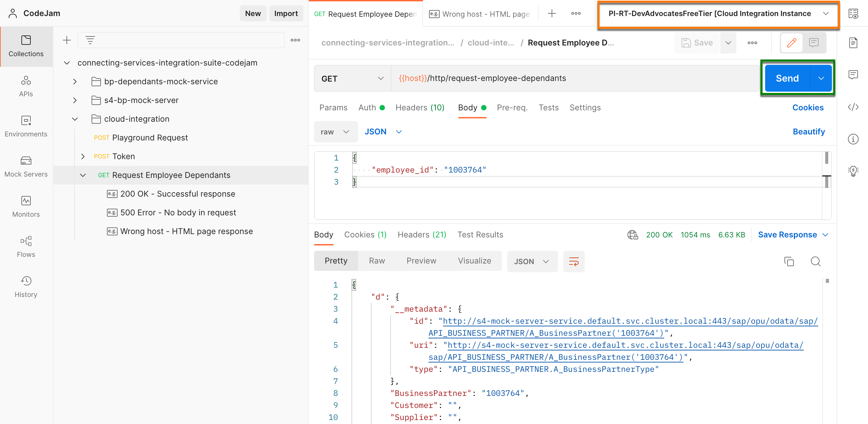Open the Mock Servers sidebar panel

[x=26, y=167]
